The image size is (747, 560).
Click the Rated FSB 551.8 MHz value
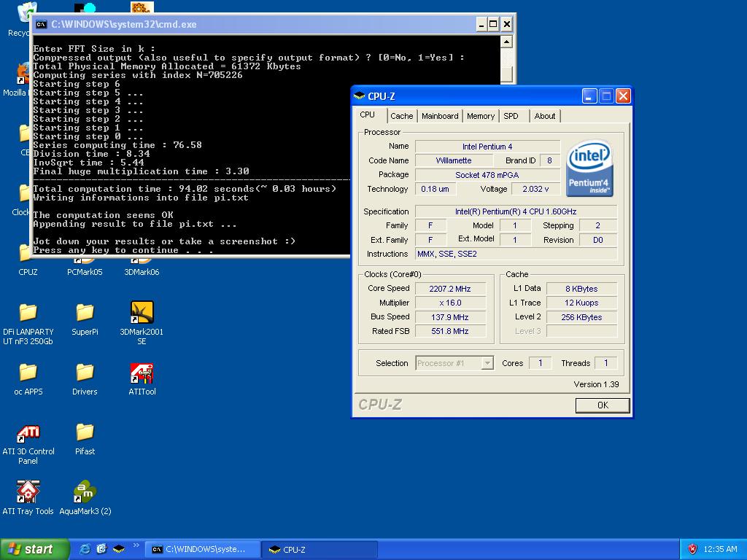450,331
